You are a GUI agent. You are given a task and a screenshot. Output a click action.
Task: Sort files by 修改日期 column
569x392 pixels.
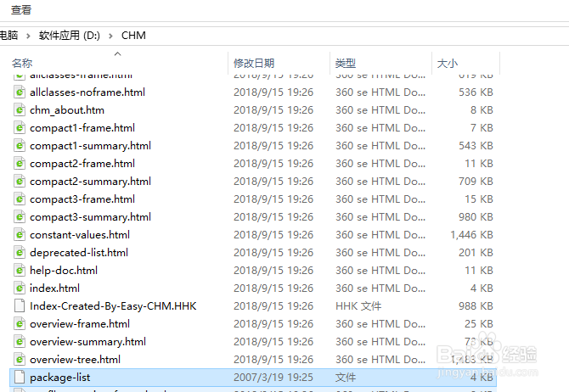point(254,63)
